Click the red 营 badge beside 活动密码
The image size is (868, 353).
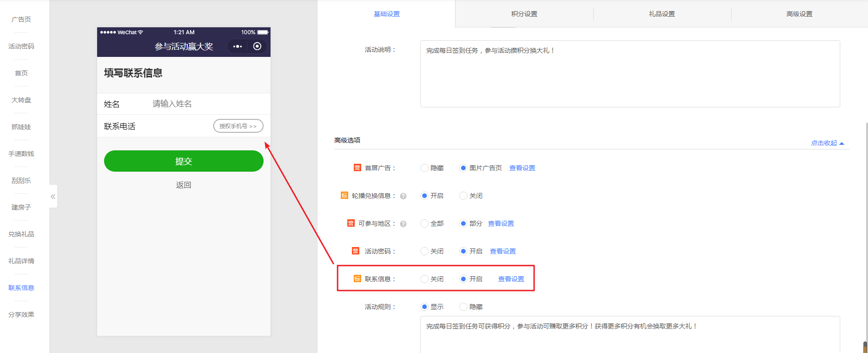[x=356, y=251]
